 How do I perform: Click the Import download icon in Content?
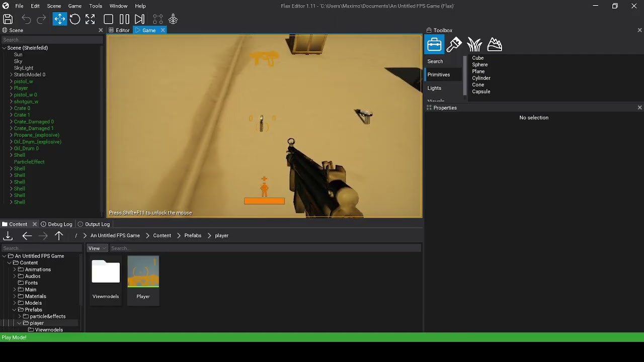(x=8, y=236)
